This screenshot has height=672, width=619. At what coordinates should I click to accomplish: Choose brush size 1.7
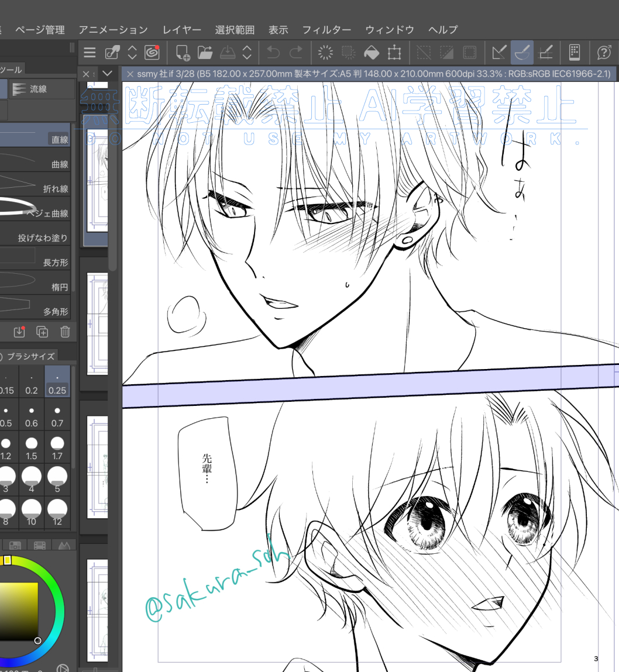point(57,448)
